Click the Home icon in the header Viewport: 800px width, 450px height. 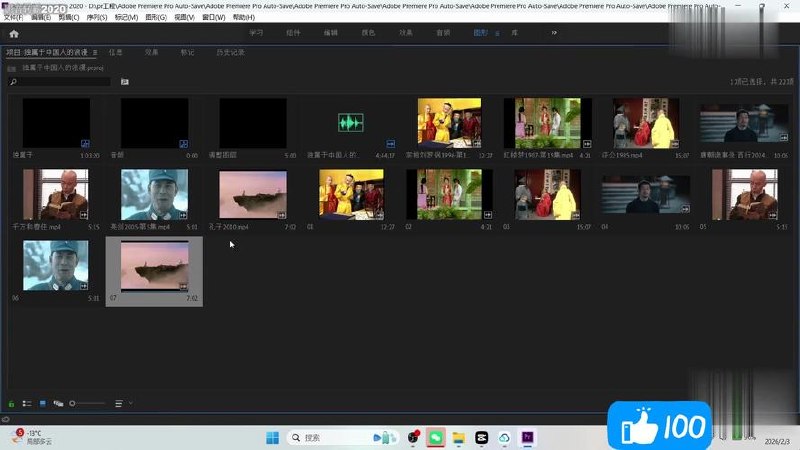14,34
